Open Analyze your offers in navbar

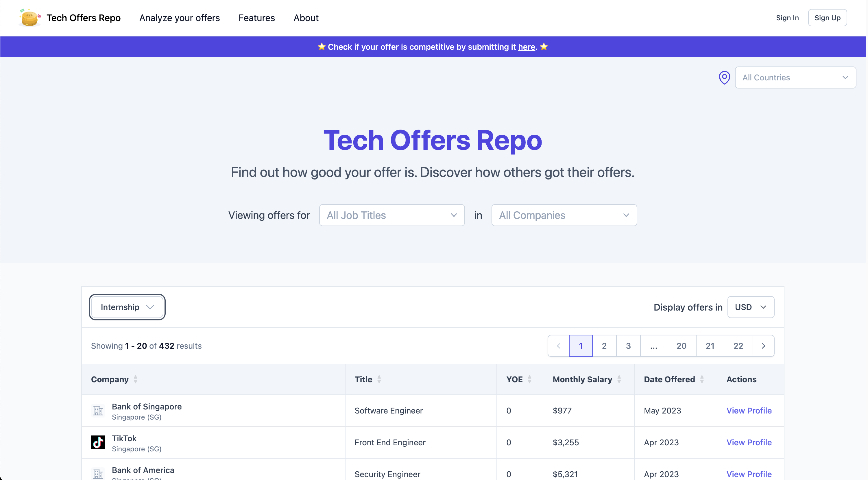[180, 18]
